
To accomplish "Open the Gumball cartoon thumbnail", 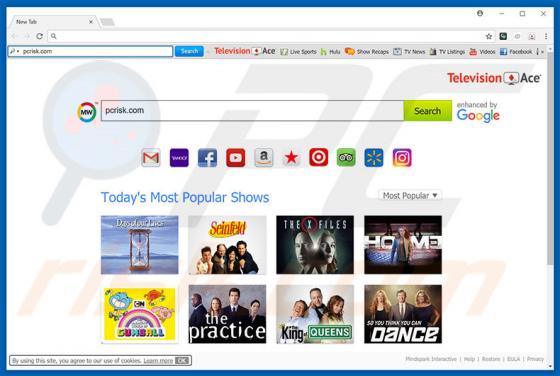I will point(140,314).
